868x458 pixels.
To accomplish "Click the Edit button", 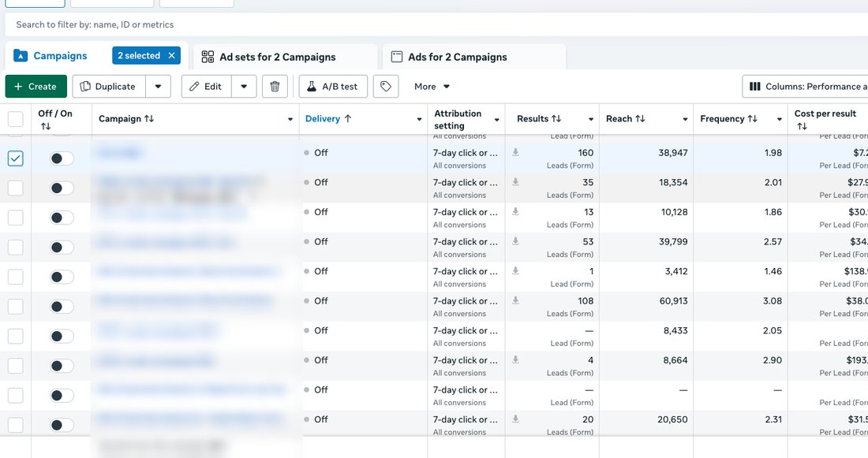I will pyautogui.click(x=207, y=86).
